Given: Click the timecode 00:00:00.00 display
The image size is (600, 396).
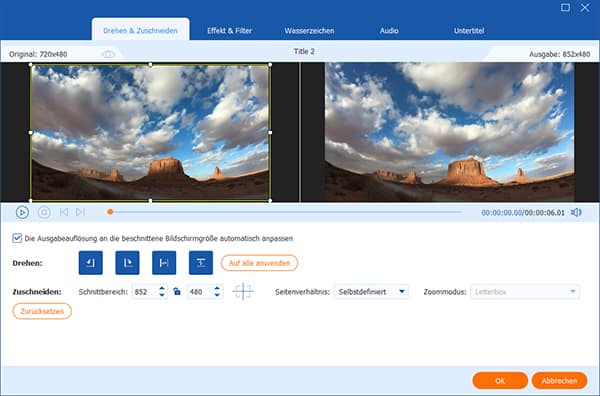Looking at the screenshot, I should tap(502, 212).
